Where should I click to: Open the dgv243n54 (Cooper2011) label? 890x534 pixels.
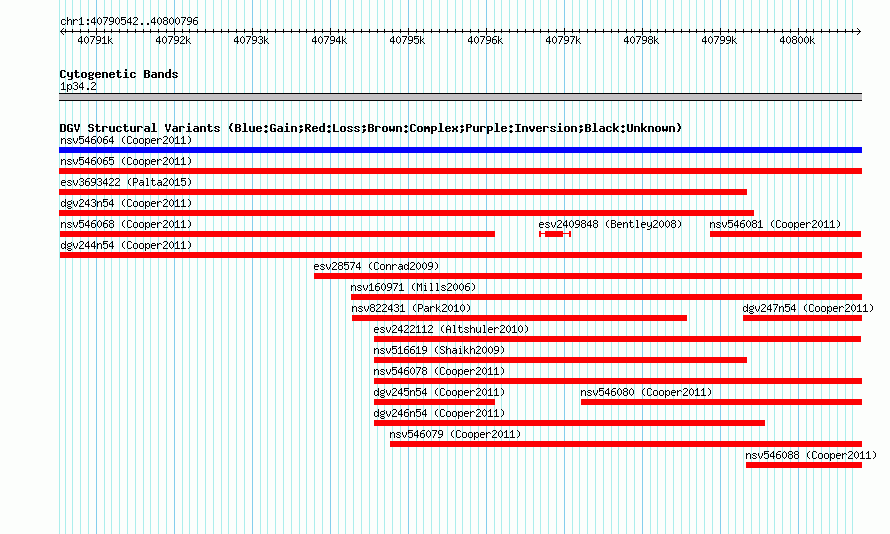coord(126,203)
